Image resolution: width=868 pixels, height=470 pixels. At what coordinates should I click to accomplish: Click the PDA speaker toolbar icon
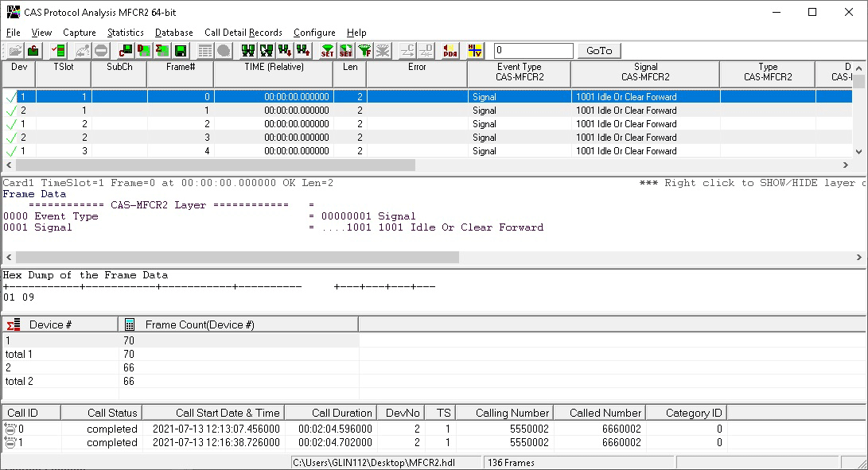pyautogui.click(x=450, y=51)
